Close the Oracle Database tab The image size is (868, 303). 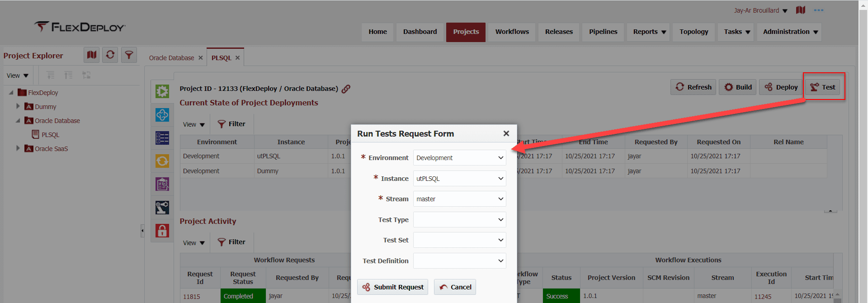point(201,58)
